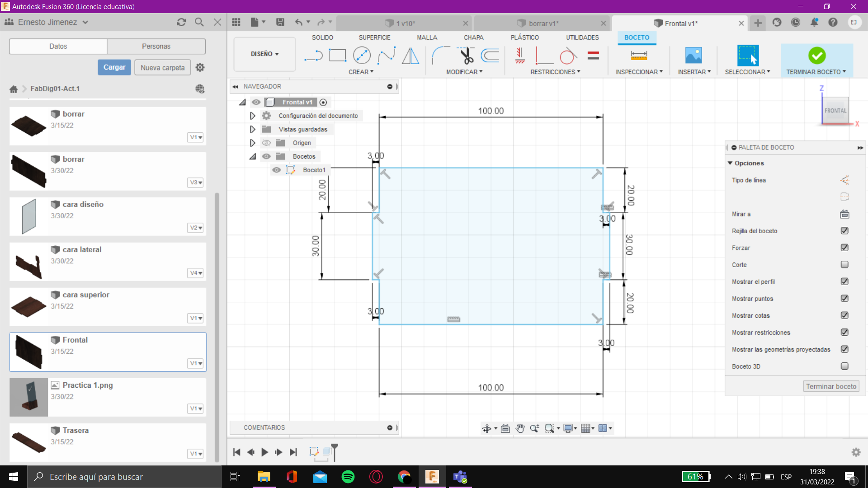This screenshot has width=868, height=488.
Task: Open the DISEÑO workspace dropdown
Action: pos(264,54)
